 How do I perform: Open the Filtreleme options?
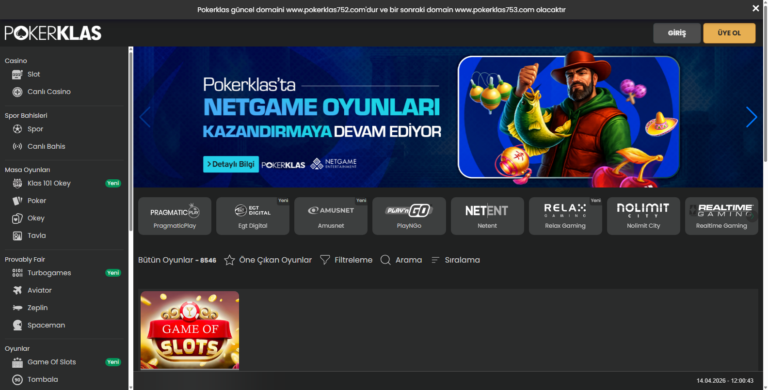point(346,260)
